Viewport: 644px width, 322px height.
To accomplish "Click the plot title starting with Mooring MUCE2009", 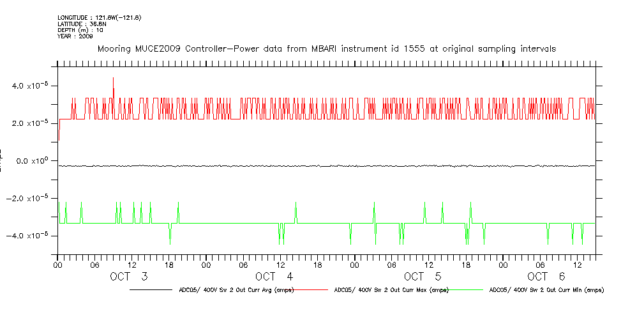I will 326,49.
